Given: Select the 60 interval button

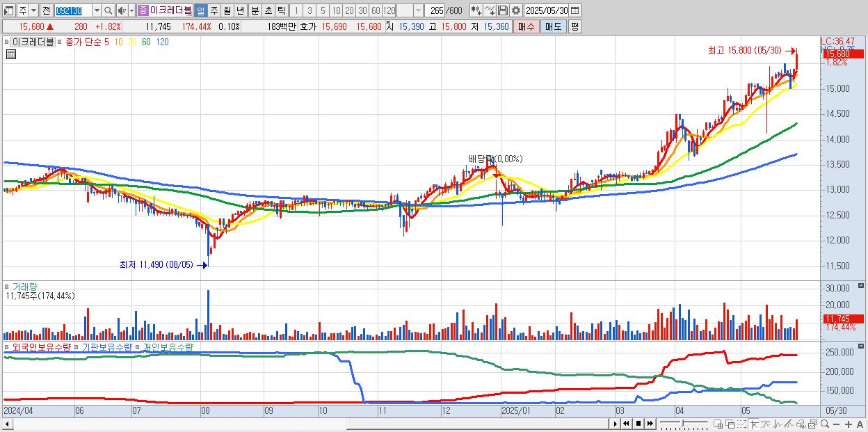Looking at the screenshot, I should click(376, 10).
